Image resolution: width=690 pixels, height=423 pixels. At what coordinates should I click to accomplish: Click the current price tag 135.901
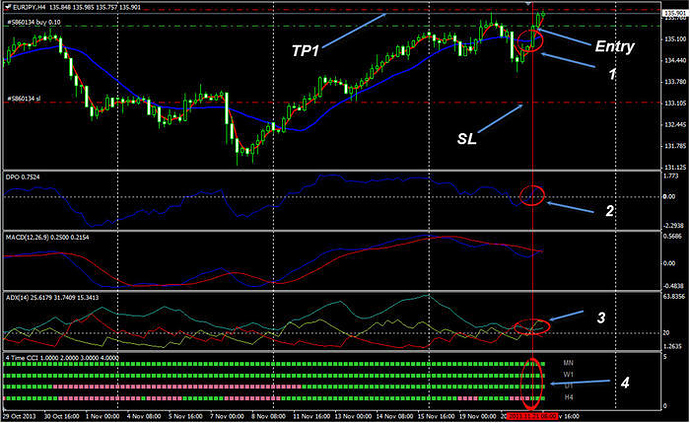(675, 13)
